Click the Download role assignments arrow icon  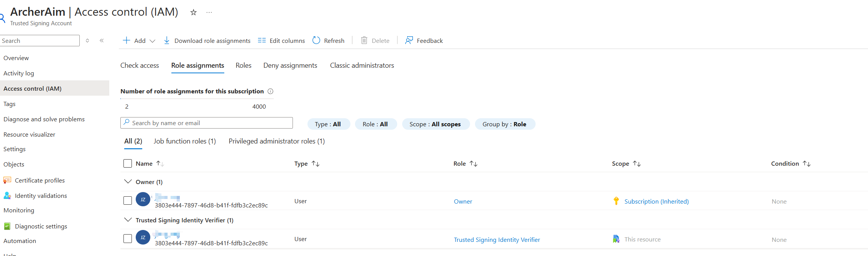(x=167, y=40)
